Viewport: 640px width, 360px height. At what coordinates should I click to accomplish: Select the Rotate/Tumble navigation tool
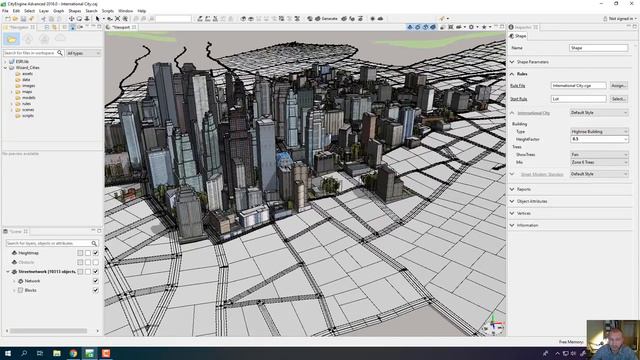point(79,19)
